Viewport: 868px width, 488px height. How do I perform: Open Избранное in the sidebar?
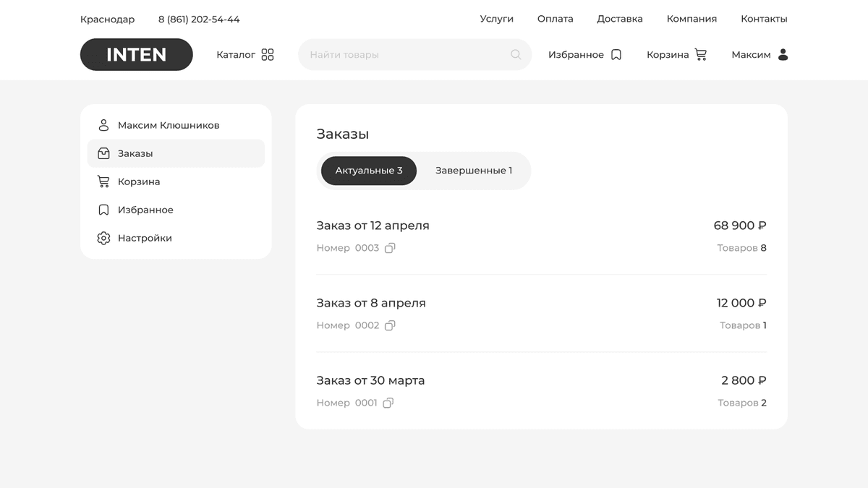tap(145, 210)
